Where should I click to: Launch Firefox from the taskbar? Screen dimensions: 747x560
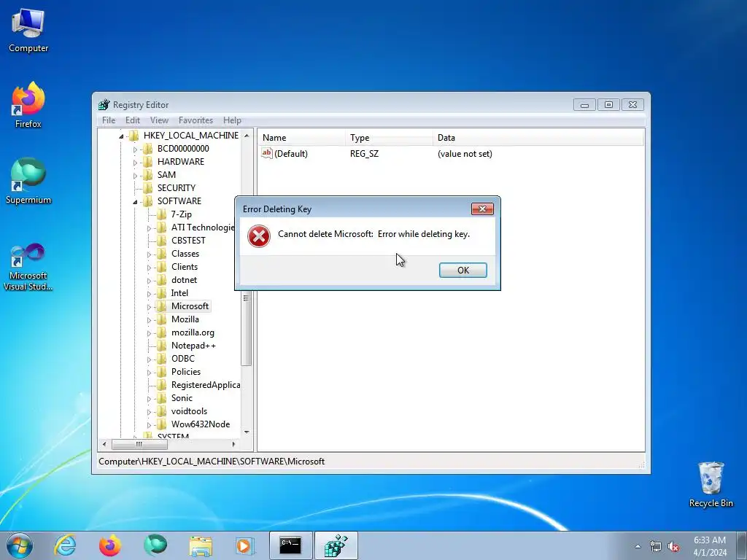[x=110, y=545]
